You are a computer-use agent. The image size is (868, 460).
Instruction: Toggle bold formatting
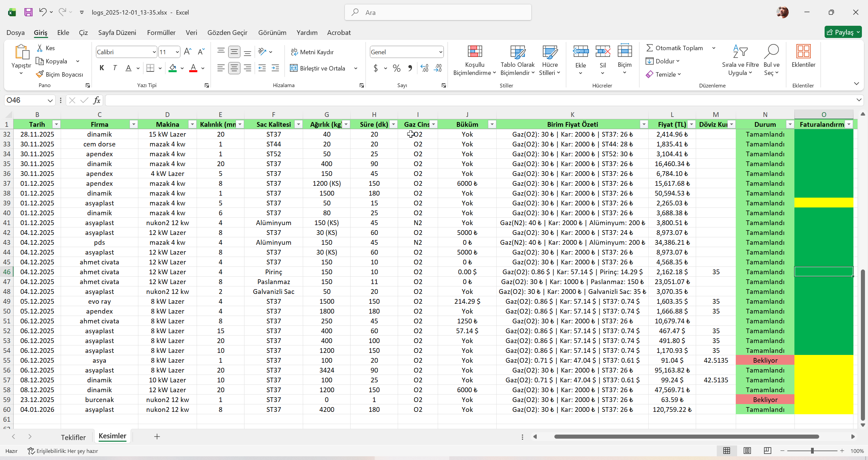click(101, 68)
